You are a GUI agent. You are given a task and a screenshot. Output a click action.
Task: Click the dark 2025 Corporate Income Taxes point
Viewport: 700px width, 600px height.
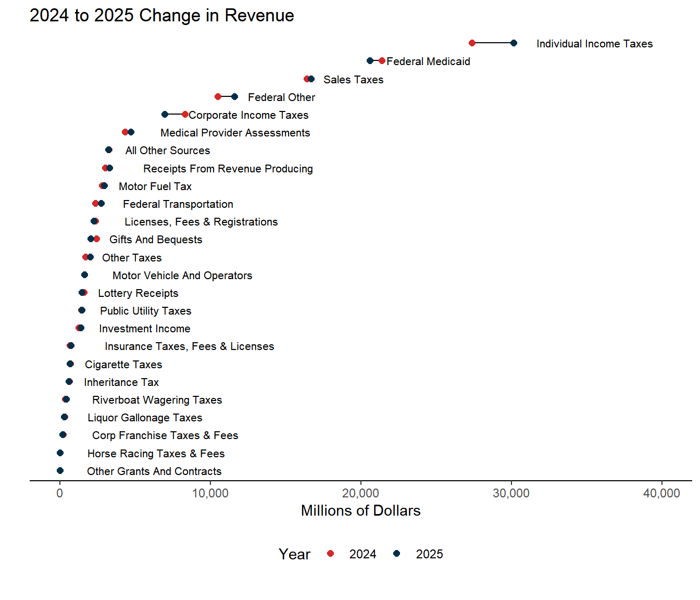(165, 115)
